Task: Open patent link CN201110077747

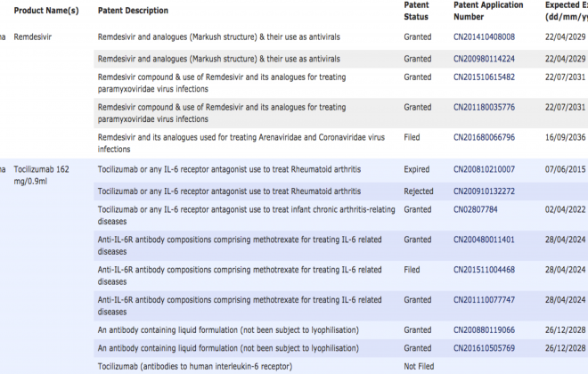Action: (x=484, y=300)
